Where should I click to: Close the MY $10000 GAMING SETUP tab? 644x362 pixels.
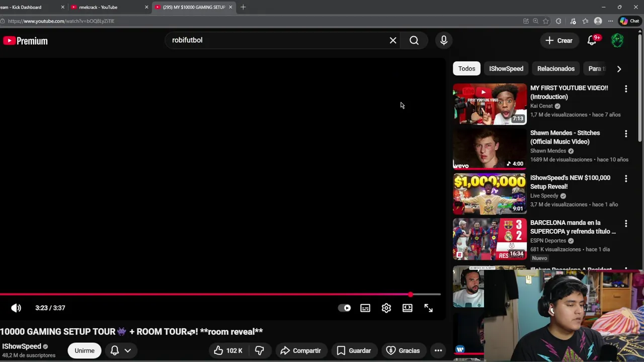[230, 7]
